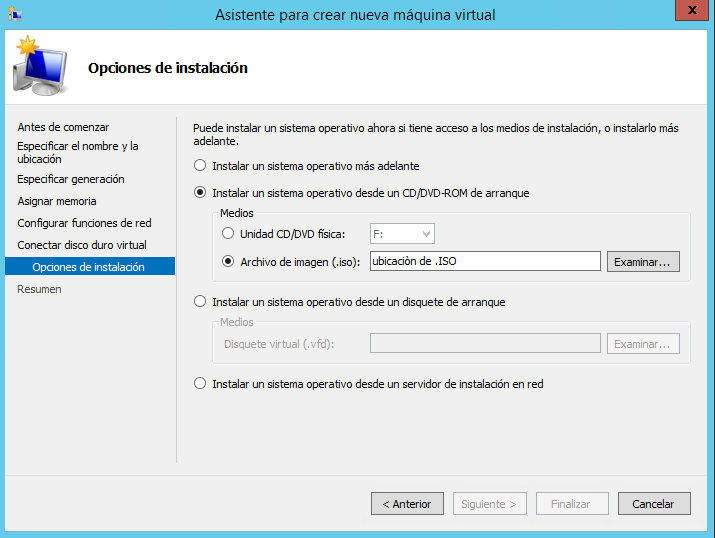Go to 'Resumen' step

click(x=39, y=289)
